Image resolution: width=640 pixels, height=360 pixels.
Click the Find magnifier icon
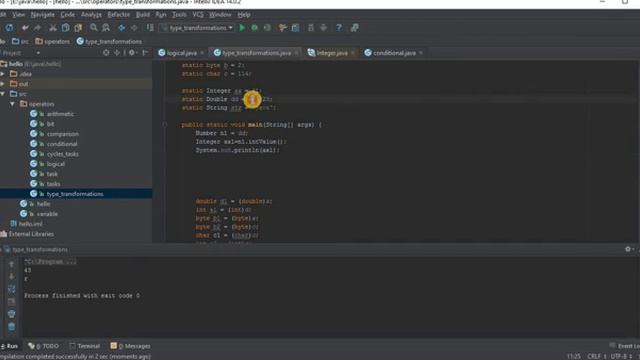(94, 28)
